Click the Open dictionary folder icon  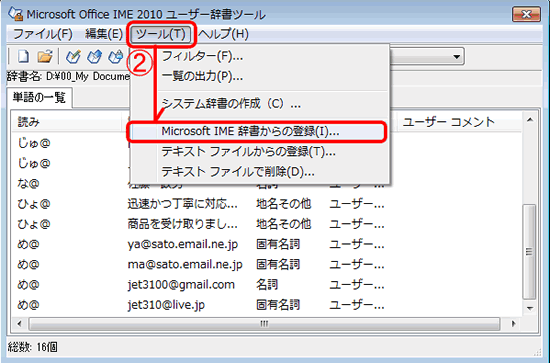tap(45, 56)
